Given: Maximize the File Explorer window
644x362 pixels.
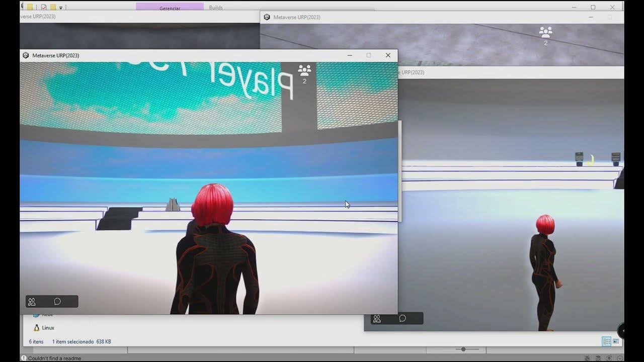Looking at the screenshot, I should (593, 7).
